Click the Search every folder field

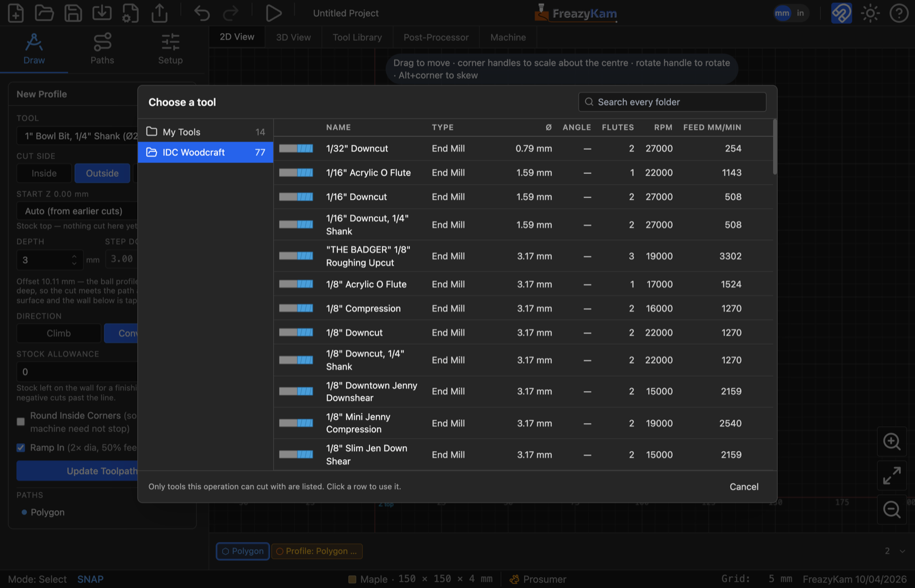tap(673, 102)
